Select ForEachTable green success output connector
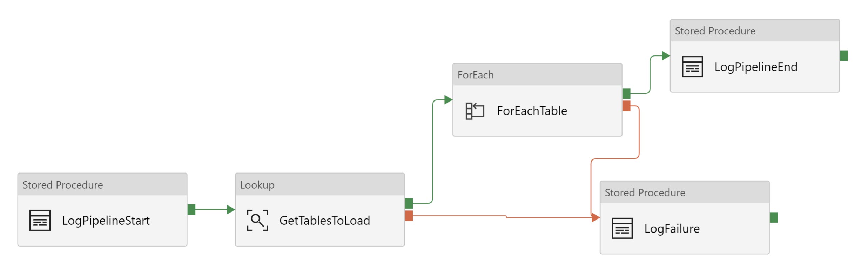 tap(626, 93)
